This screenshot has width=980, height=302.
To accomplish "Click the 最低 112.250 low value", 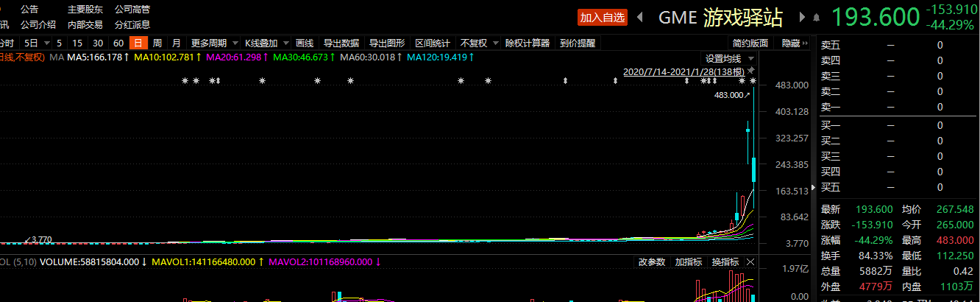I will pyautogui.click(x=954, y=256).
